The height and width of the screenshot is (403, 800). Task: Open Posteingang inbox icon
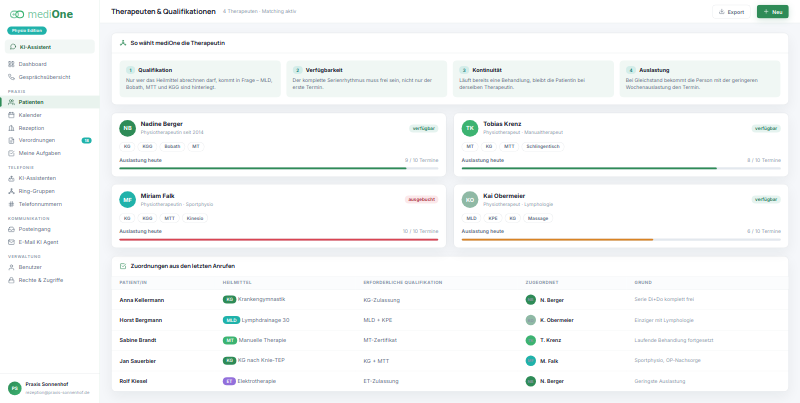[11, 230]
